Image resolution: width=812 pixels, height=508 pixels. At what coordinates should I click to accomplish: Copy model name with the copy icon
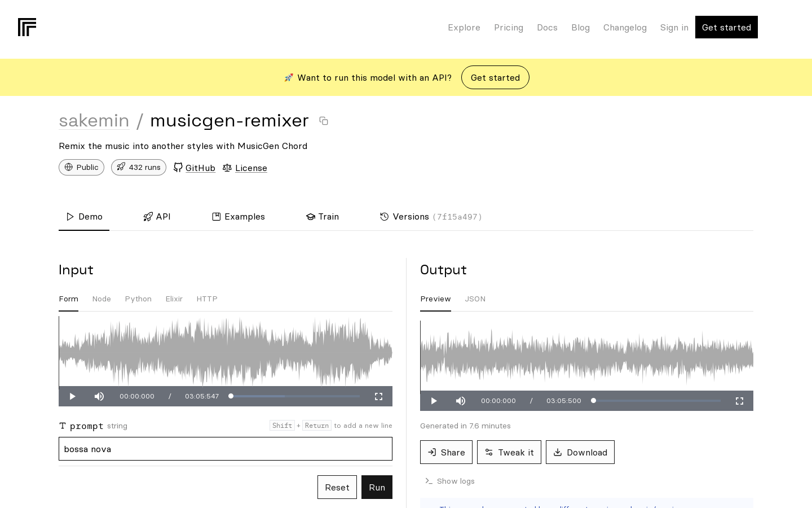[x=324, y=121]
